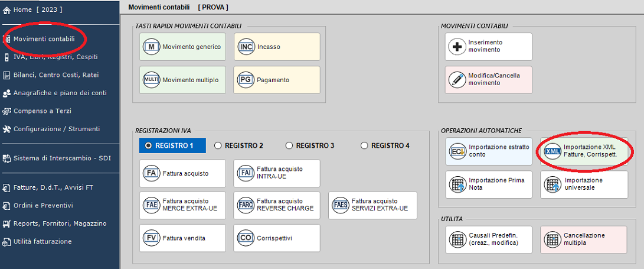Open Importazione universale
This screenshot has width=644, height=269.
coord(583,184)
